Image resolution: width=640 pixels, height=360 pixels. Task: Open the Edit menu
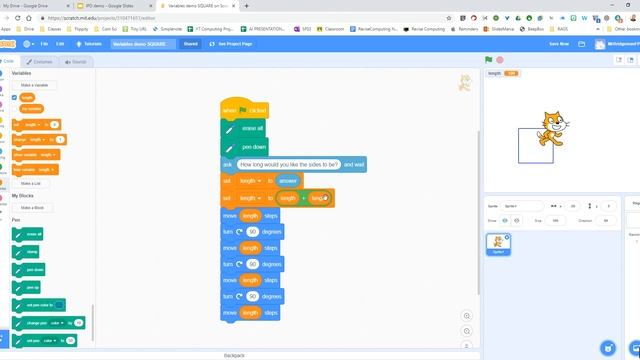60,44
